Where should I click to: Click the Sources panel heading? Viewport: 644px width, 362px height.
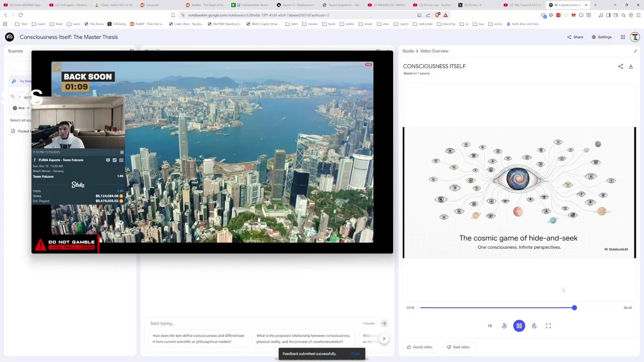pos(15,51)
